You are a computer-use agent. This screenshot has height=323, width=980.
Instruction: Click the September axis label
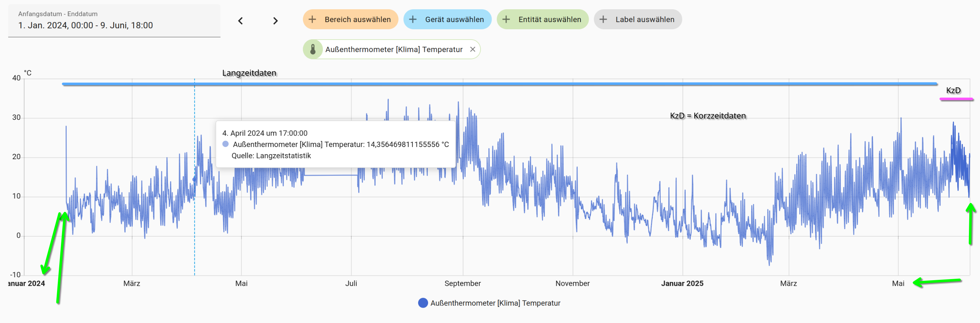click(x=462, y=283)
